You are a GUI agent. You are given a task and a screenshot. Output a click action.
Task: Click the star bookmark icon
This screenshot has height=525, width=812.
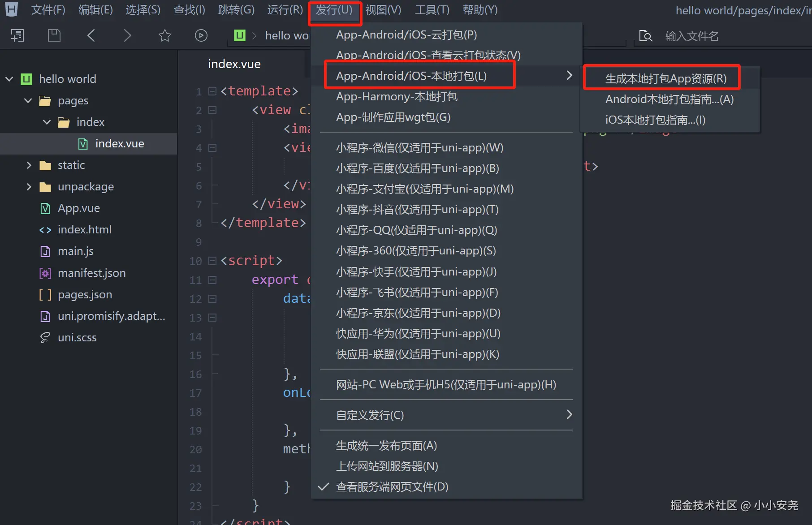164,35
